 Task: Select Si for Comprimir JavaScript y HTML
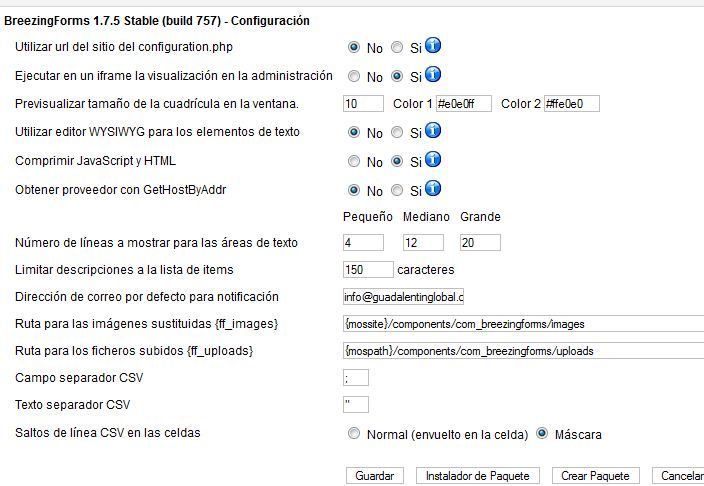[x=397, y=161]
